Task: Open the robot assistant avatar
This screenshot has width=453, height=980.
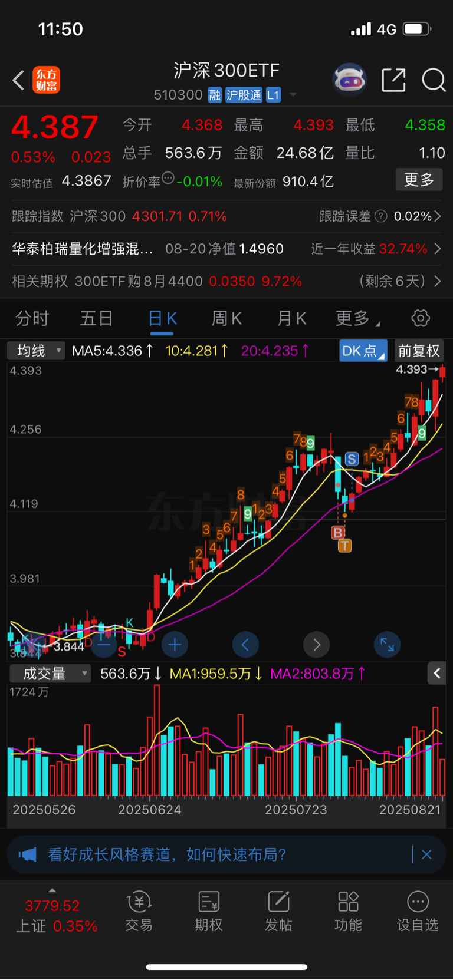Action: 350,80
